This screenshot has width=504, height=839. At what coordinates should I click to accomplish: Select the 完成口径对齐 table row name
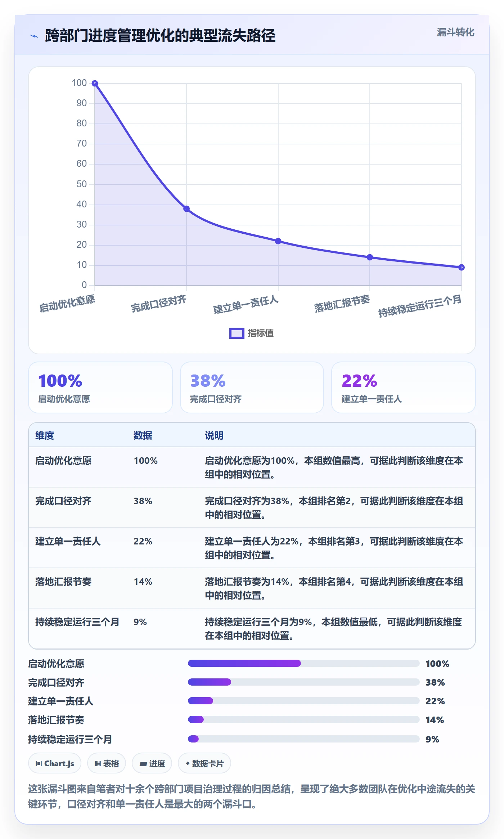point(63,501)
